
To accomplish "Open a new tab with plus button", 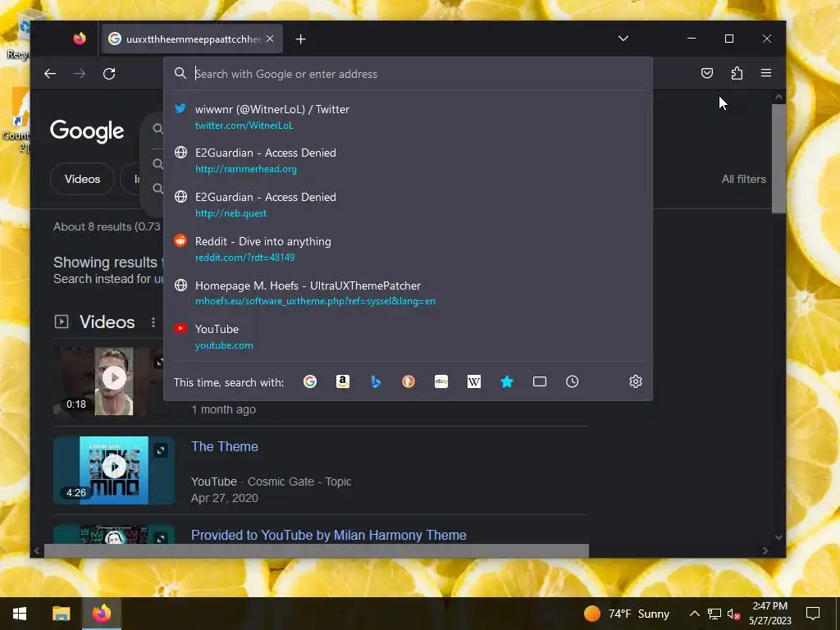I will (x=300, y=39).
